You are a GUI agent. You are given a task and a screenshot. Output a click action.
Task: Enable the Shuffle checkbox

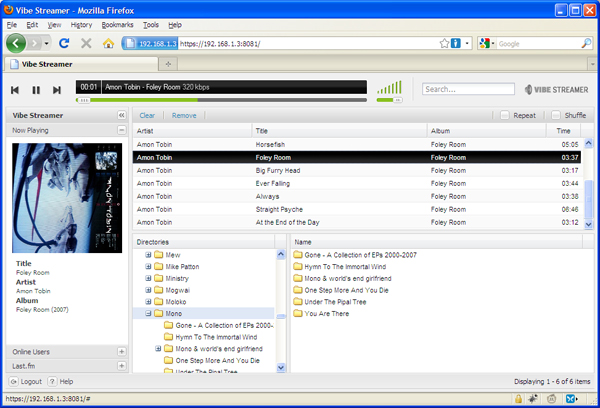click(556, 115)
